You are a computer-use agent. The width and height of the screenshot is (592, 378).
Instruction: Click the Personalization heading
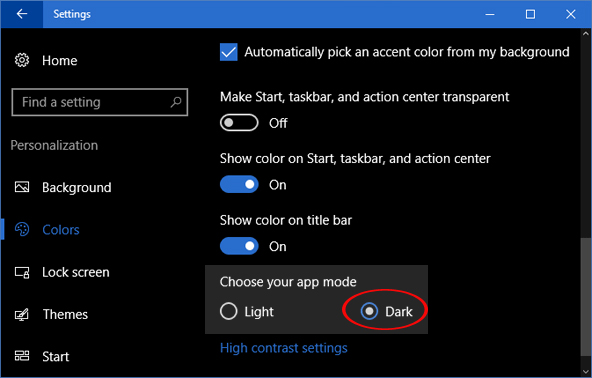[x=54, y=145]
